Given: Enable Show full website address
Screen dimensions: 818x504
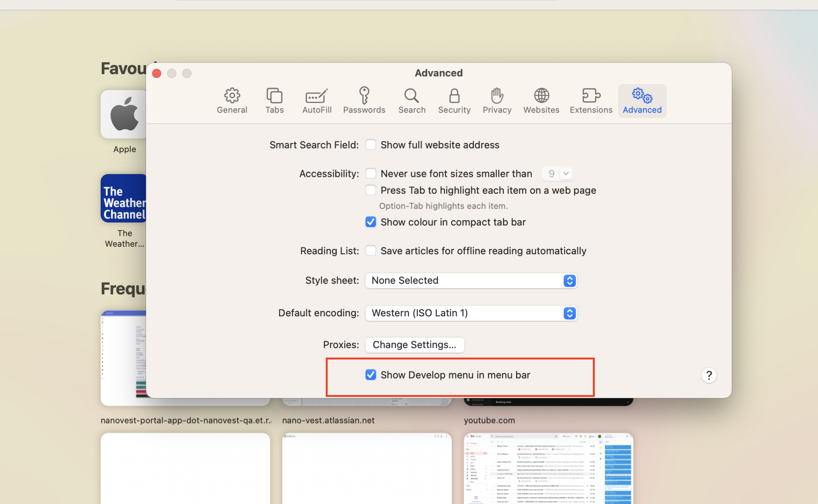Looking at the screenshot, I should pyautogui.click(x=371, y=145).
